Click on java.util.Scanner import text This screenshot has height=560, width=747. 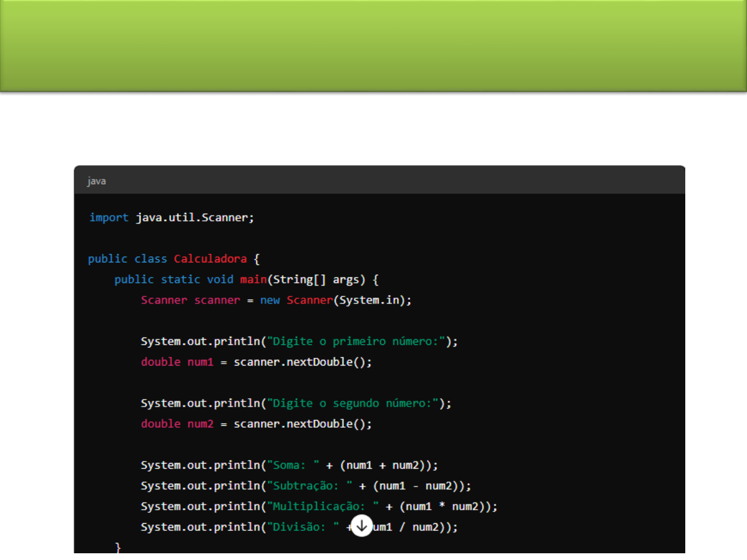195,218
